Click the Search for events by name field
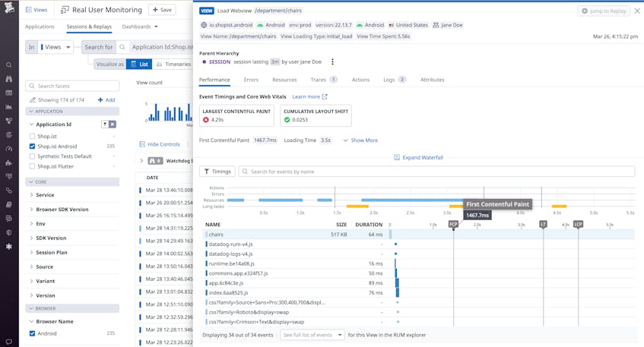Screen dimensions: 644x347 [436, 172]
